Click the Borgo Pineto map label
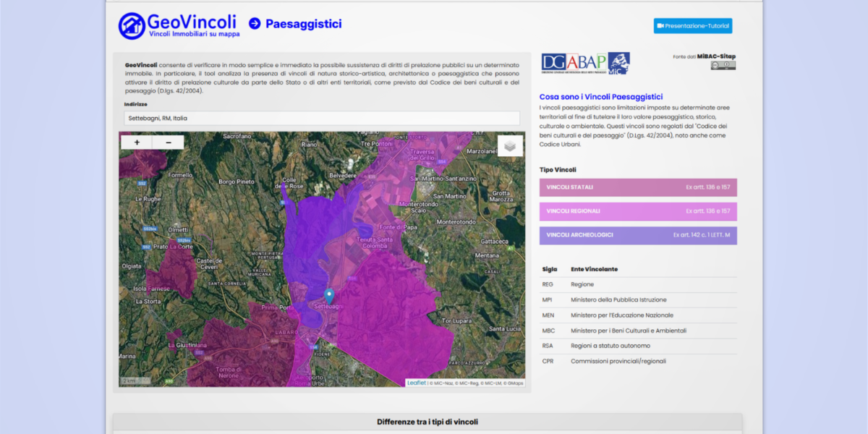Viewport: 868px width, 434px height. pyautogui.click(x=237, y=181)
